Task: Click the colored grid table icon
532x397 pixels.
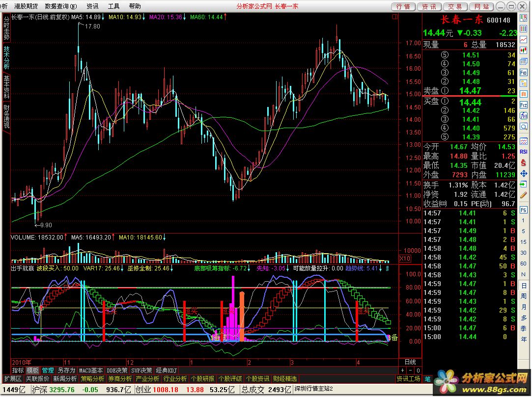Action: pos(524,29)
